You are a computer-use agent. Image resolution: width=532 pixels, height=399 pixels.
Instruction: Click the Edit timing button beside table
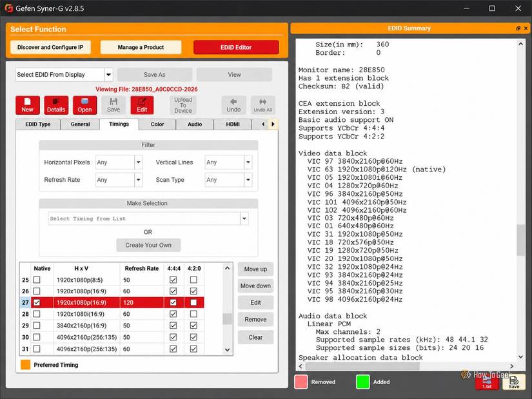255,303
